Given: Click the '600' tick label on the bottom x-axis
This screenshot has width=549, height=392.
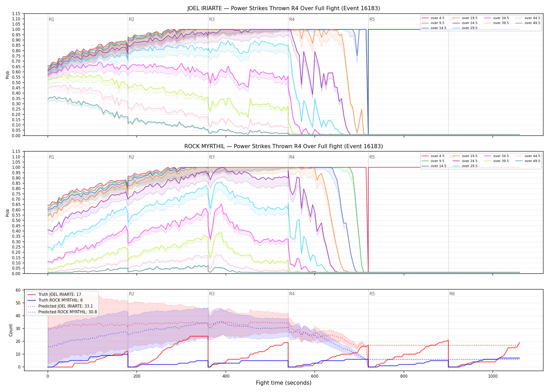Looking at the screenshot, I should (315, 376).
